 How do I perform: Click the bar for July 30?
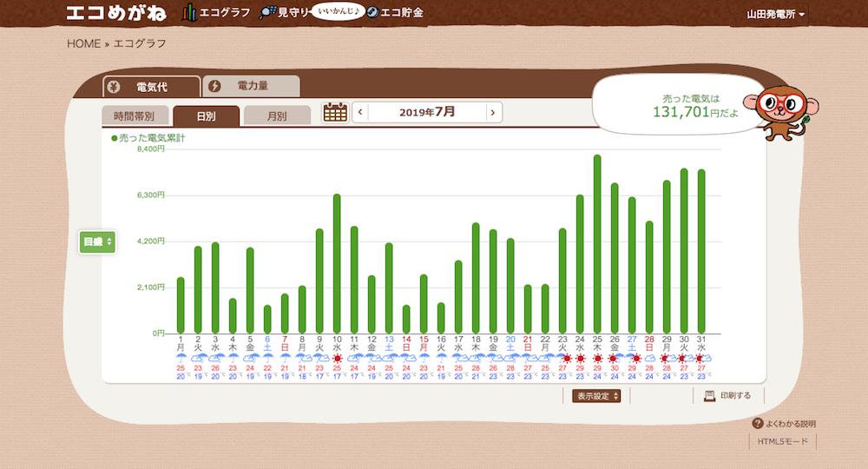click(x=684, y=251)
